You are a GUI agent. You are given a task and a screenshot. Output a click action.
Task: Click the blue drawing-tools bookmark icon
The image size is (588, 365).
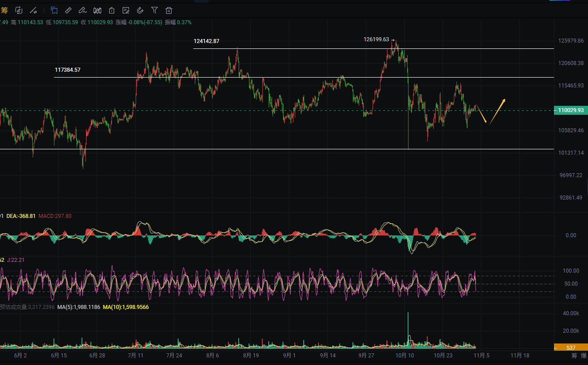[x=54, y=10]
